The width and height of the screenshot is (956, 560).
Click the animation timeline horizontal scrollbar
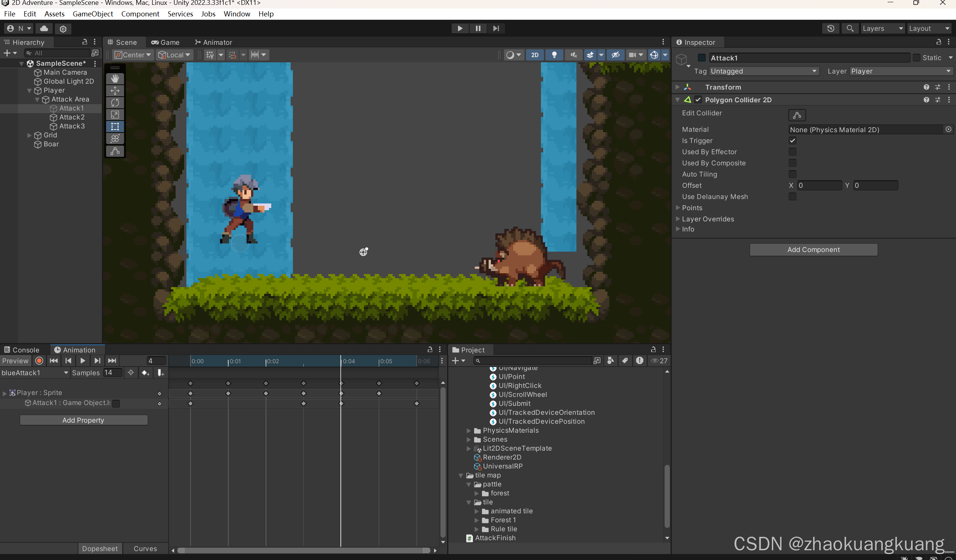[303, 550]
